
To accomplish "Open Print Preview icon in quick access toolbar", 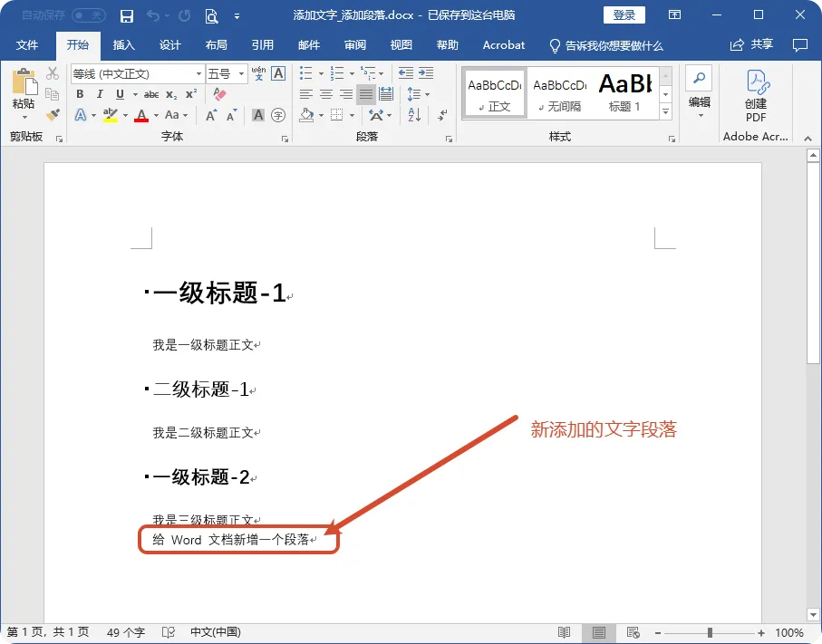I will [211, 16].
